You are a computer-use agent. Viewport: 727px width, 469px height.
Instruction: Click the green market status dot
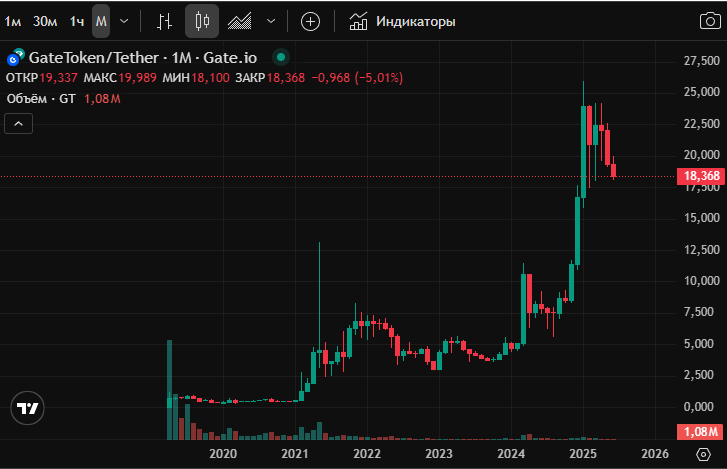tap(280, 59)
